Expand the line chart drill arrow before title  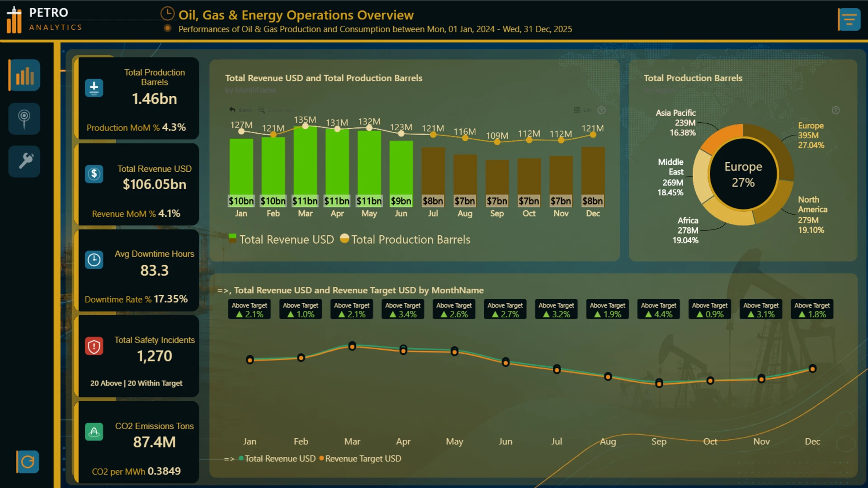223,291
